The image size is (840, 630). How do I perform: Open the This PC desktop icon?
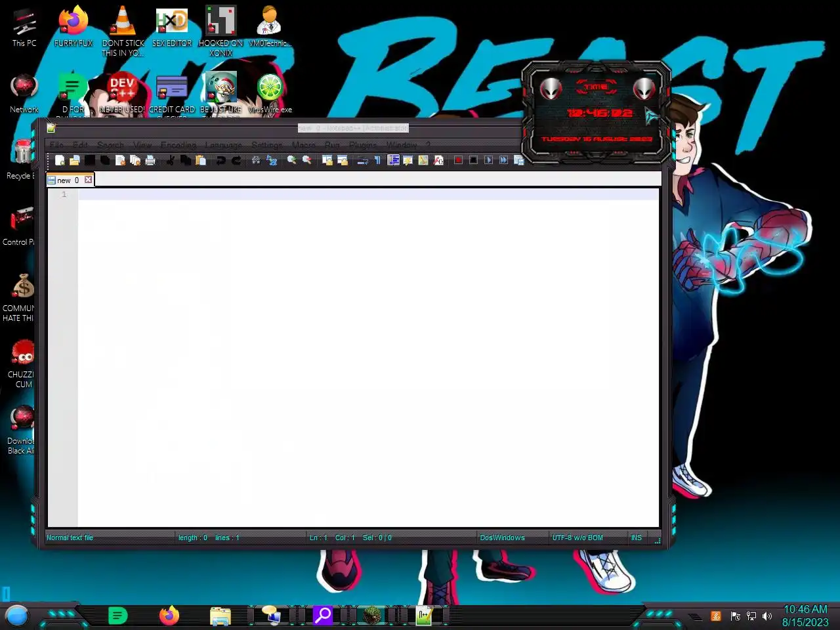coord(24,28)
